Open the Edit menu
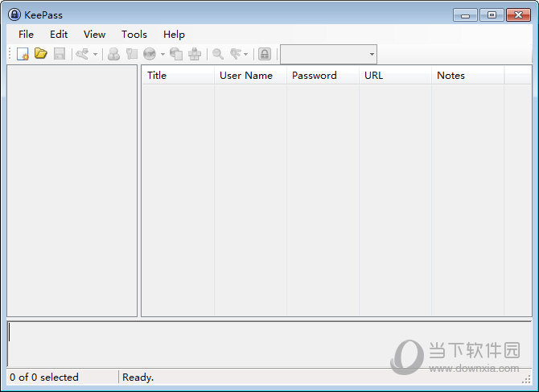 [x=59, y=35]
